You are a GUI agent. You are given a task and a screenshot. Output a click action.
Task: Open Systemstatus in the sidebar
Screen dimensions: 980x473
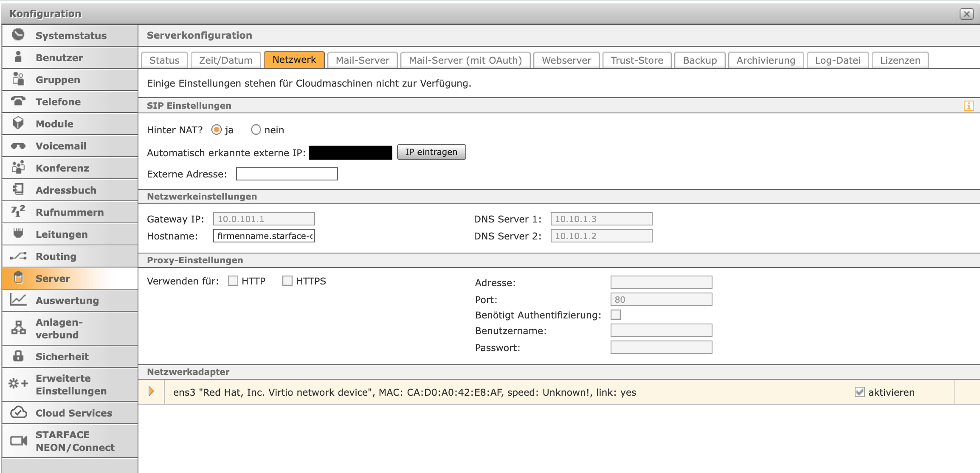[70, 35]
